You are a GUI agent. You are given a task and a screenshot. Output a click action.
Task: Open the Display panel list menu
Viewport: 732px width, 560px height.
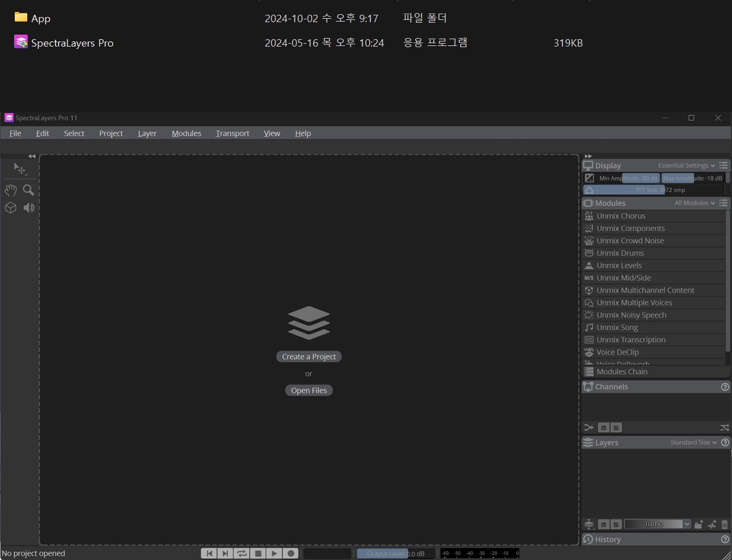723,165
